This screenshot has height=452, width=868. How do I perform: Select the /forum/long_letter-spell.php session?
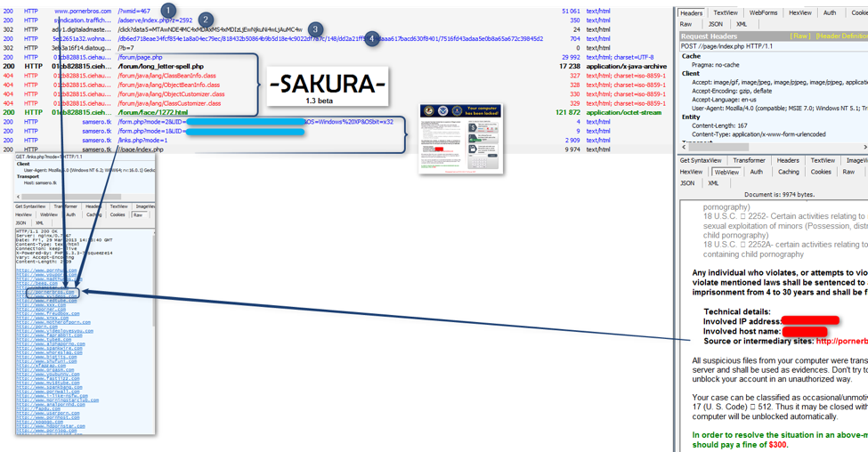[336, 67]
